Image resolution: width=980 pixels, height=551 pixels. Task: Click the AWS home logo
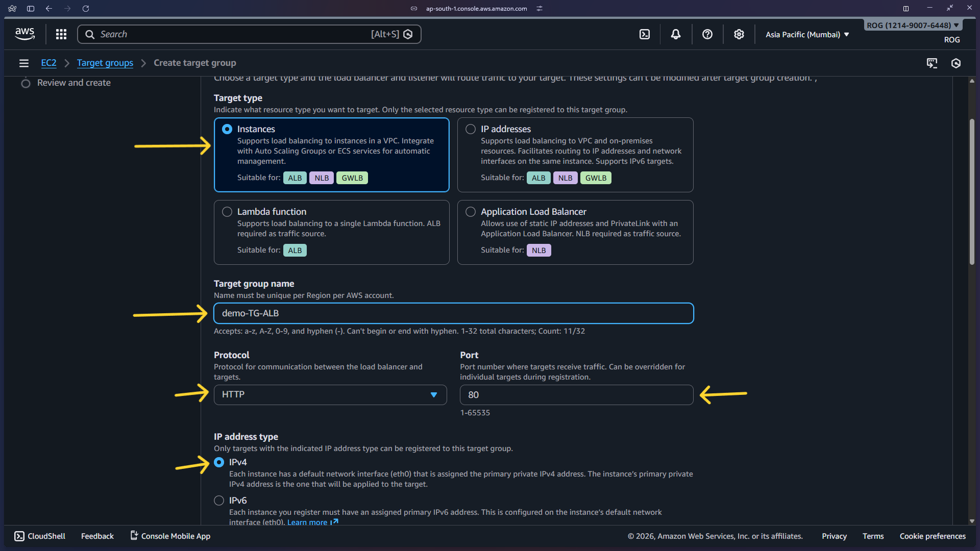[24, 34]
